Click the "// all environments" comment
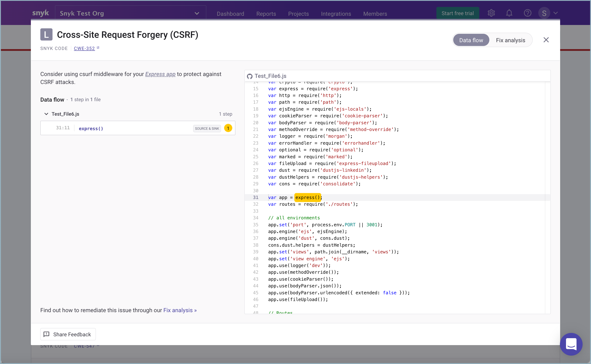 tap(294, 218)
